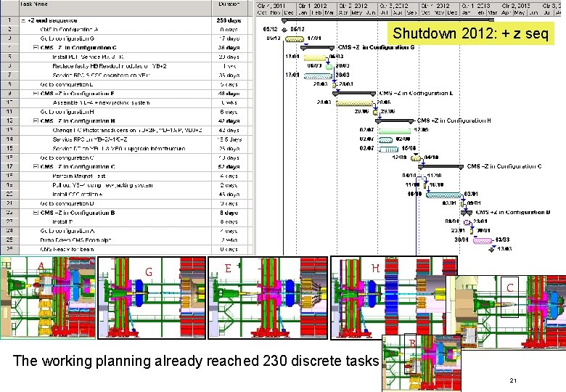Select the Gantt bar ending 17/01

[x=295, y=38]
